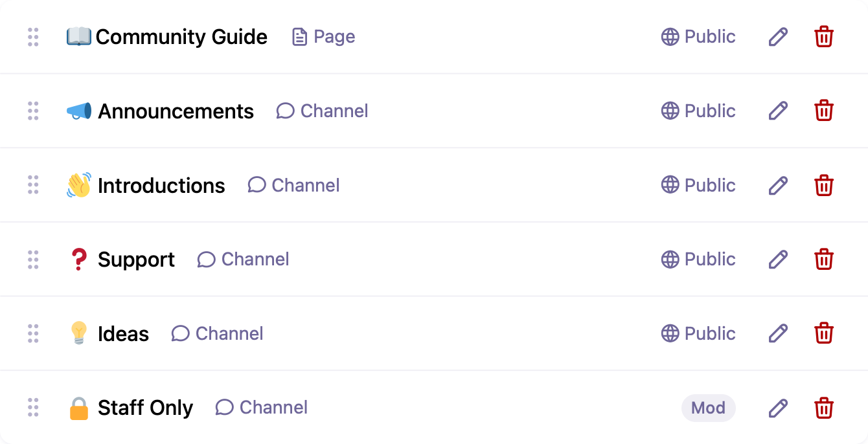Select the Staff Only row drag handle

coord(33,408)
